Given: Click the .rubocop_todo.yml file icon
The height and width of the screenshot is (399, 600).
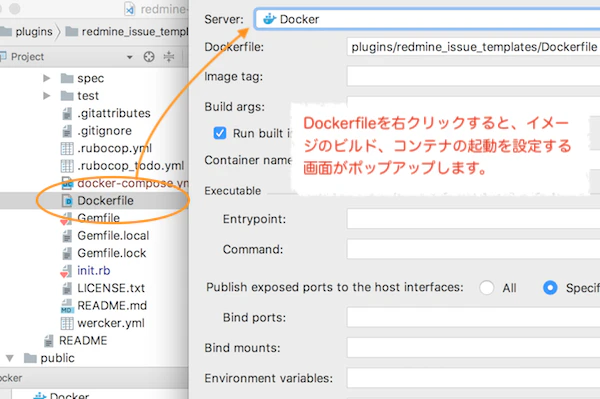Looking at the screenshot, I should [67, 166].
